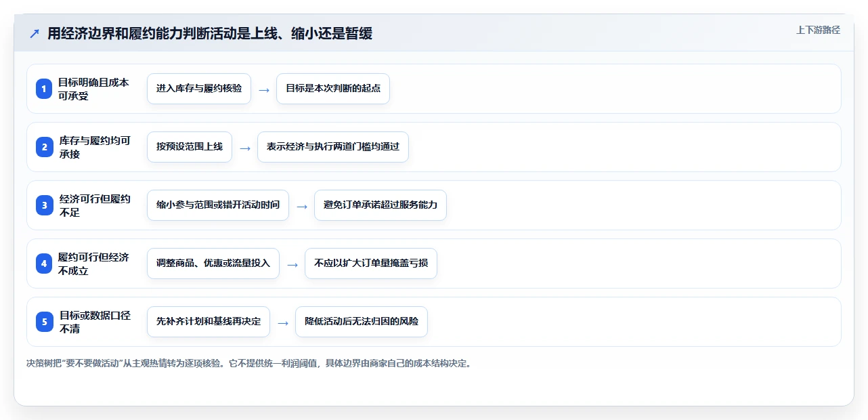
Task: Click the diagonal arrow icon beside the title
Action: pyautogui.click(x=35, y=34)
